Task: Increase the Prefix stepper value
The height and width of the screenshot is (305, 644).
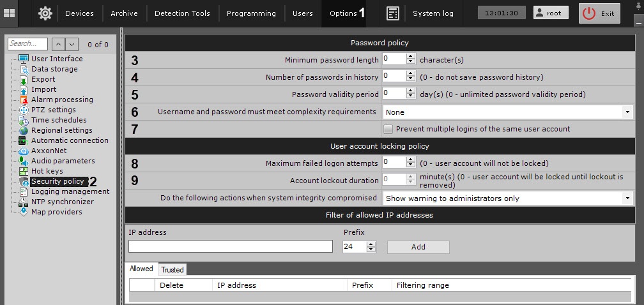Action: 371,244
